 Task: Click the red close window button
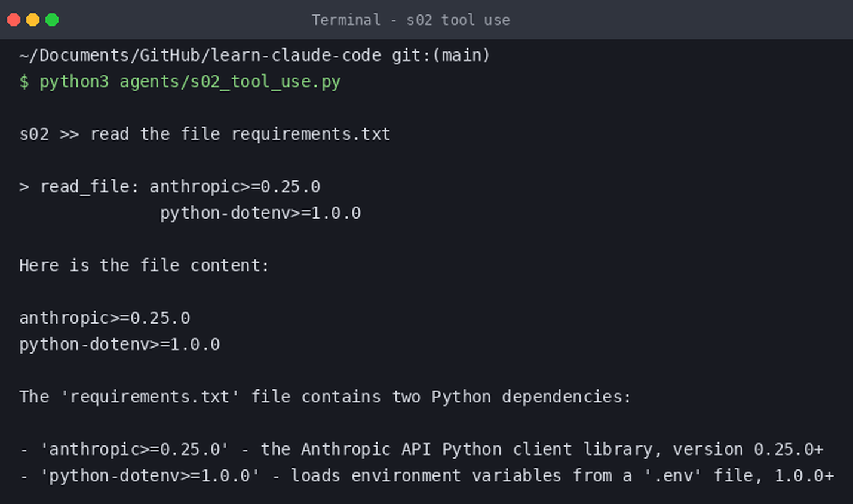[x=14, y=20]
